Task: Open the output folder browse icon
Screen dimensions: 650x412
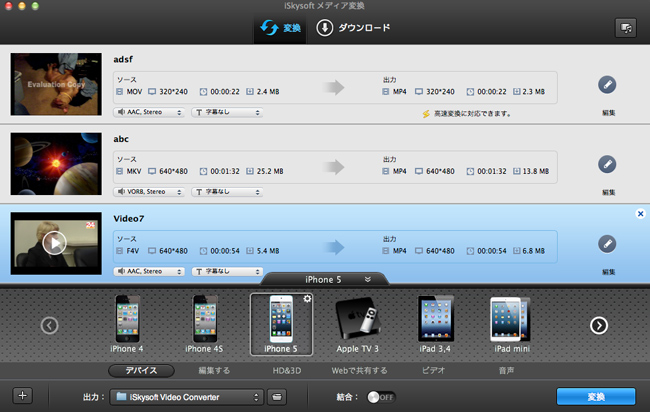Action: click(x=277, y=397)
